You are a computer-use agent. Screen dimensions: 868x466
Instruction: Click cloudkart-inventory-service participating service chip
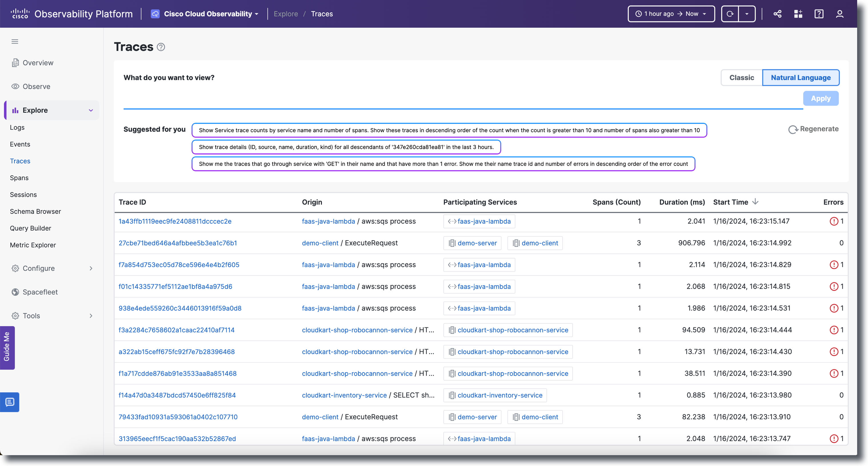[495, 395]
